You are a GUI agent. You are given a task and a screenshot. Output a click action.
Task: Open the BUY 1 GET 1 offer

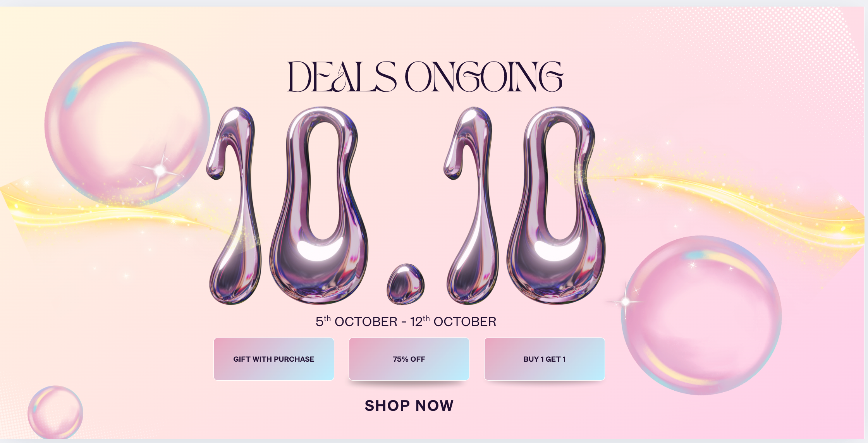(545, 359)
